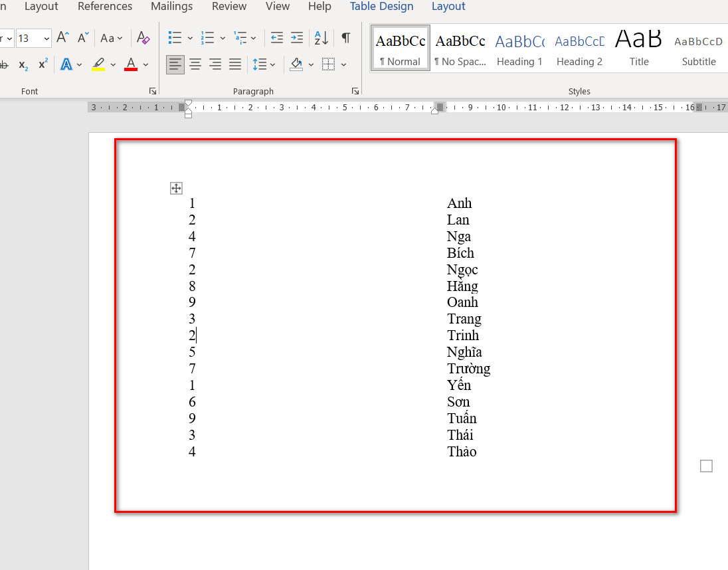Screen dimensions: 728x570
Task: Center-align the paragraph text
Action: point(195,64)
